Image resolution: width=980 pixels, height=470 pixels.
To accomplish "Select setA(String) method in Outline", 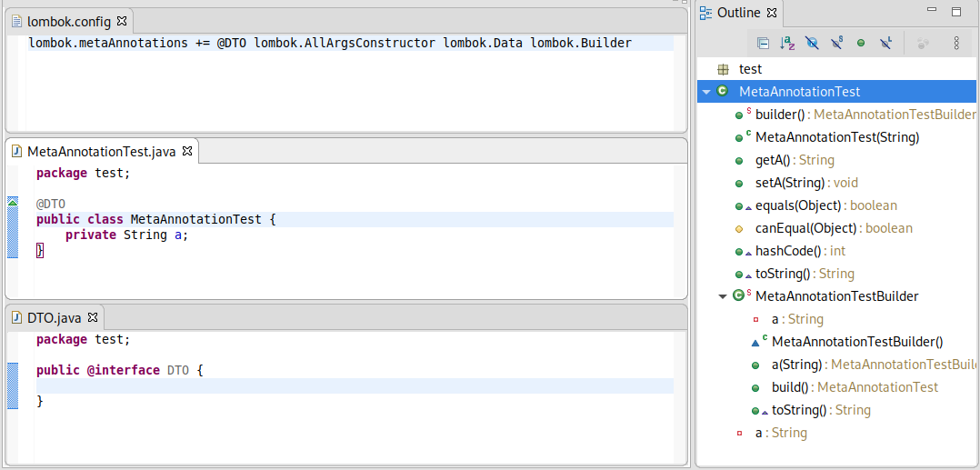I will click(807, 183).
